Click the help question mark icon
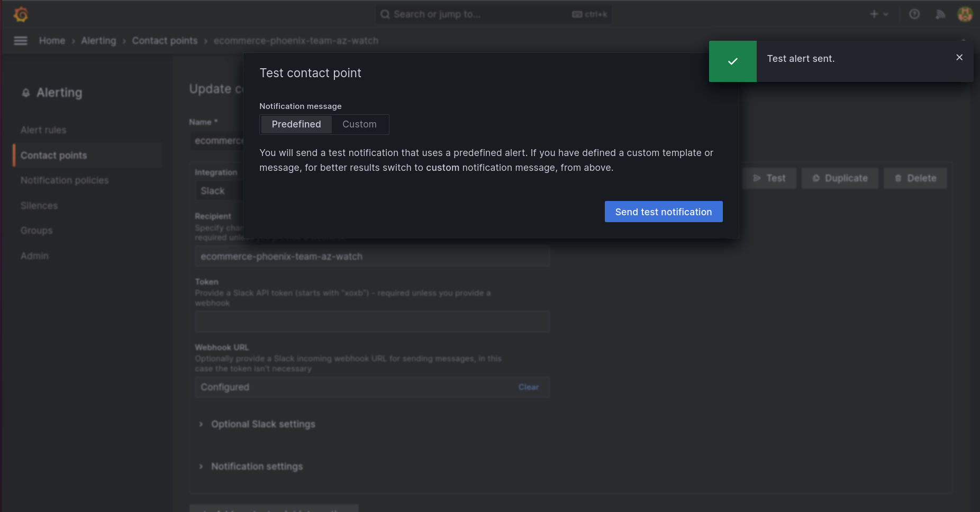Screen dimensions: 980x512 (914, 14)
